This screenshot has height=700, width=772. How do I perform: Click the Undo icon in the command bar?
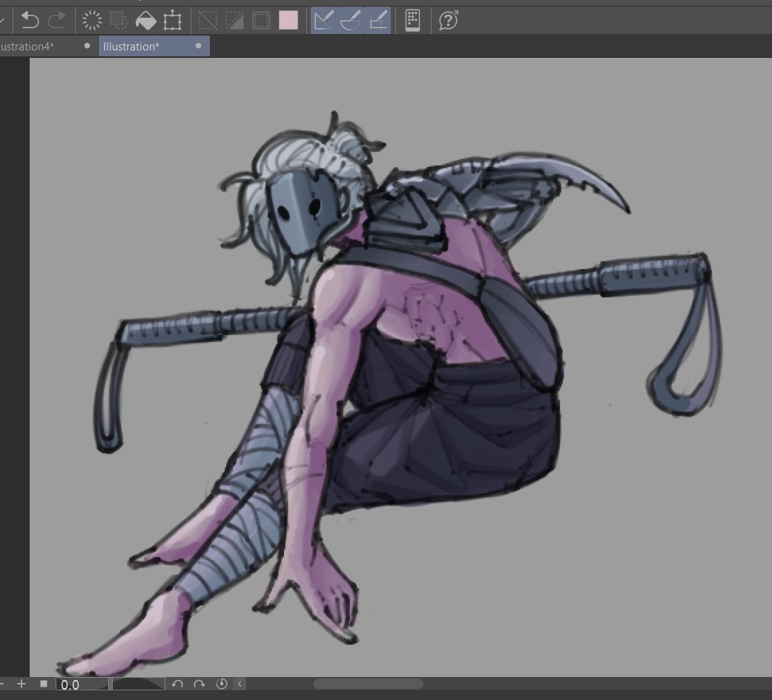[x=30, y=20]
